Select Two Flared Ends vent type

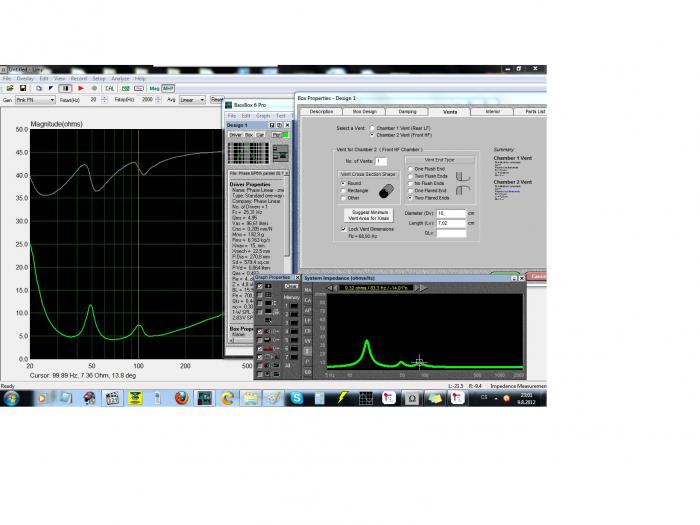(x=410, y=198)
